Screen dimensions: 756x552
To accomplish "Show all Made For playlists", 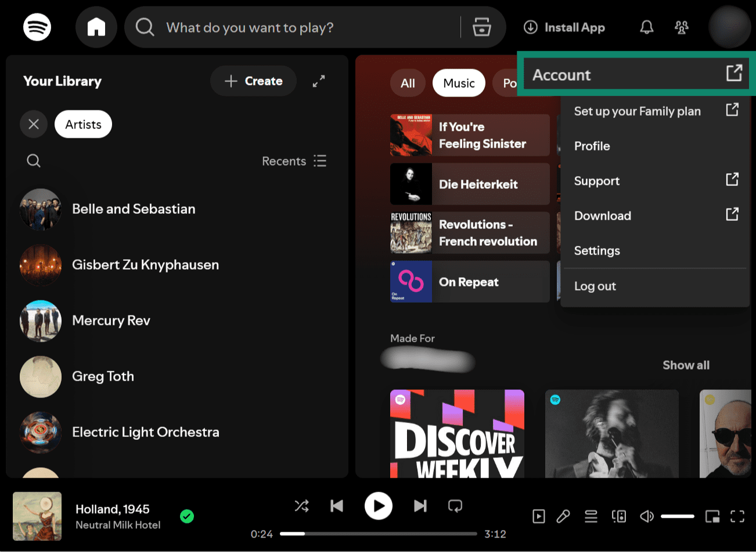I will [x=686, y=365].
